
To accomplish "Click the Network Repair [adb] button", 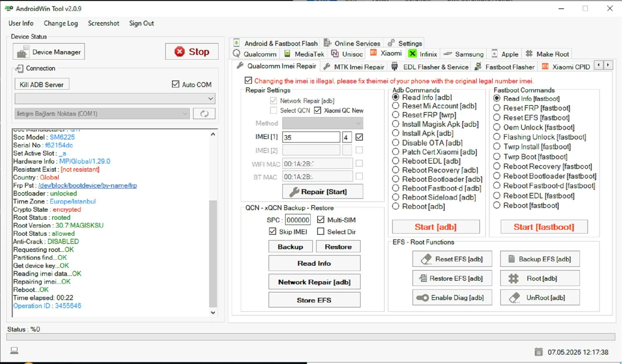I will (x=314, y=282).
